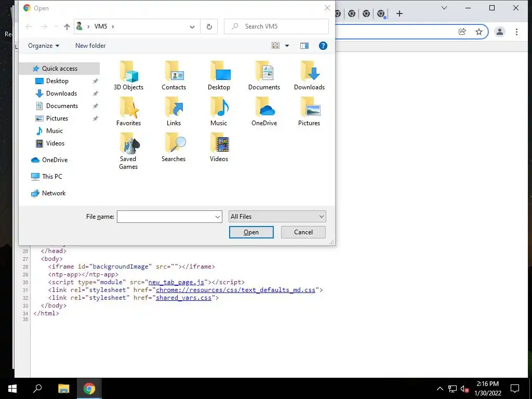Open the notification center
The width and height of the screenshot is (532, 399).
click(x=515, y=389)
